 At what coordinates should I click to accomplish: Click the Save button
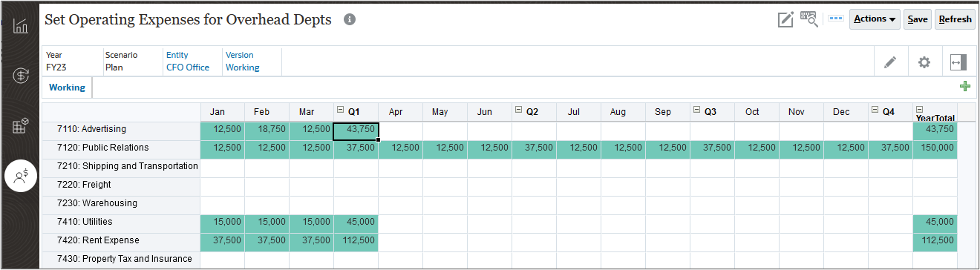click(x=918, y=19)
